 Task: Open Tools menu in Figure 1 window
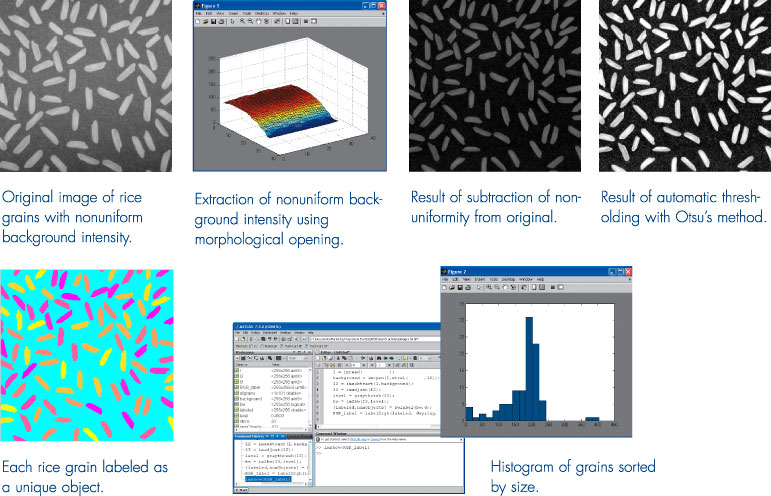247,13
